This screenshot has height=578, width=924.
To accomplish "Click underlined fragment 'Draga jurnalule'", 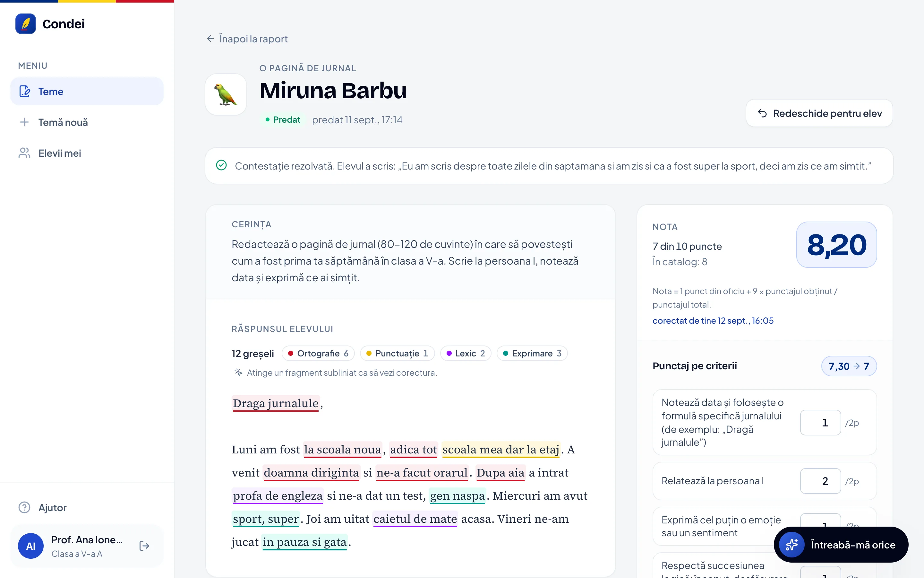I will point(276,403).
